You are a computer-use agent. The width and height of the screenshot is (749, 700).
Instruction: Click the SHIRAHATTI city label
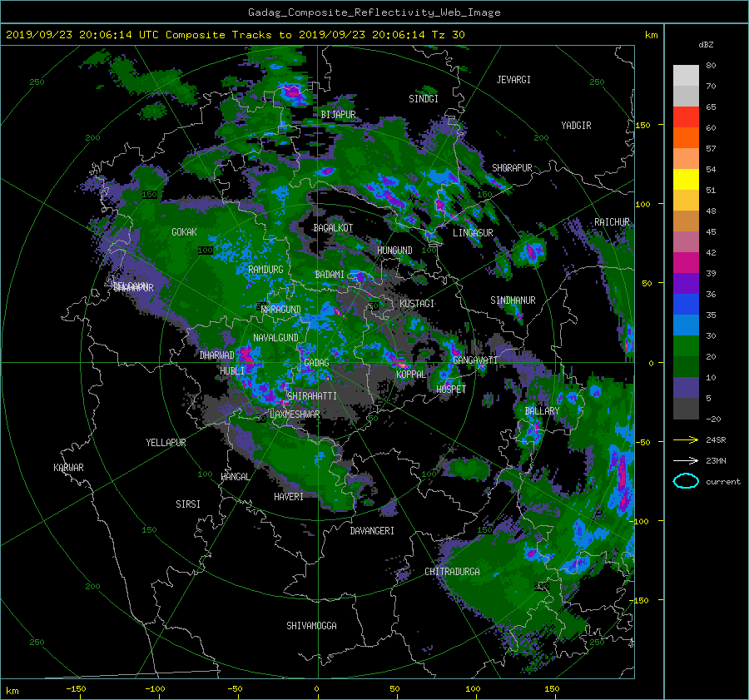[312, 396]
